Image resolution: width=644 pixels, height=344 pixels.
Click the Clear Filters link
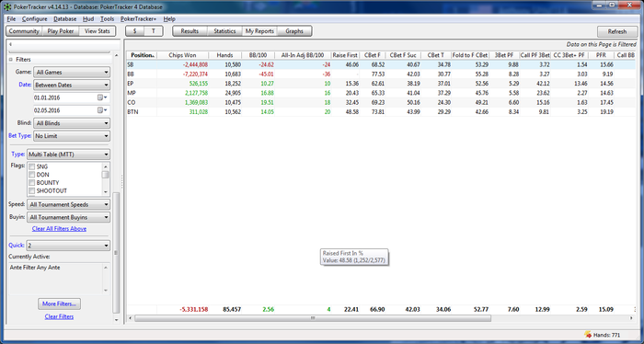[x=59, y=317]
